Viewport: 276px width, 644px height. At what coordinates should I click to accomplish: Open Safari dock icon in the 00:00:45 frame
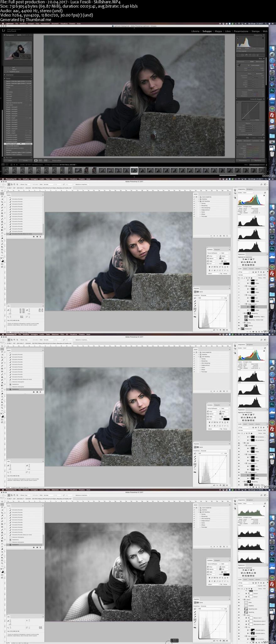click(x=272, y=60)
